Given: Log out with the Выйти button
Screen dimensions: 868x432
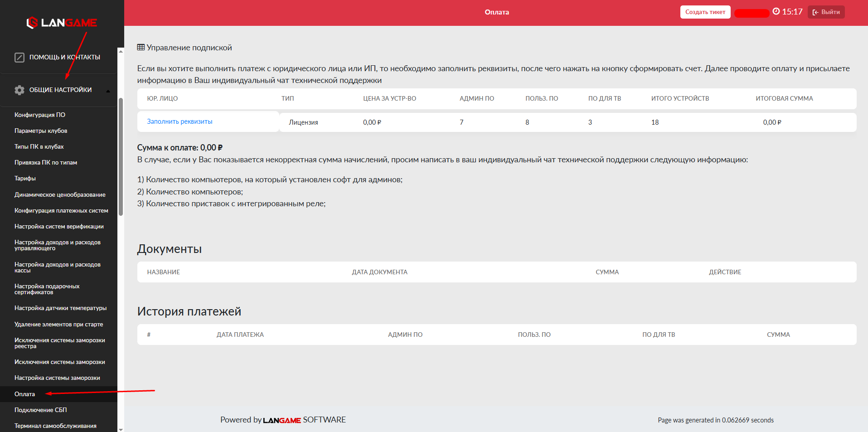Looking at the screenshot, I should coord(826,12).
